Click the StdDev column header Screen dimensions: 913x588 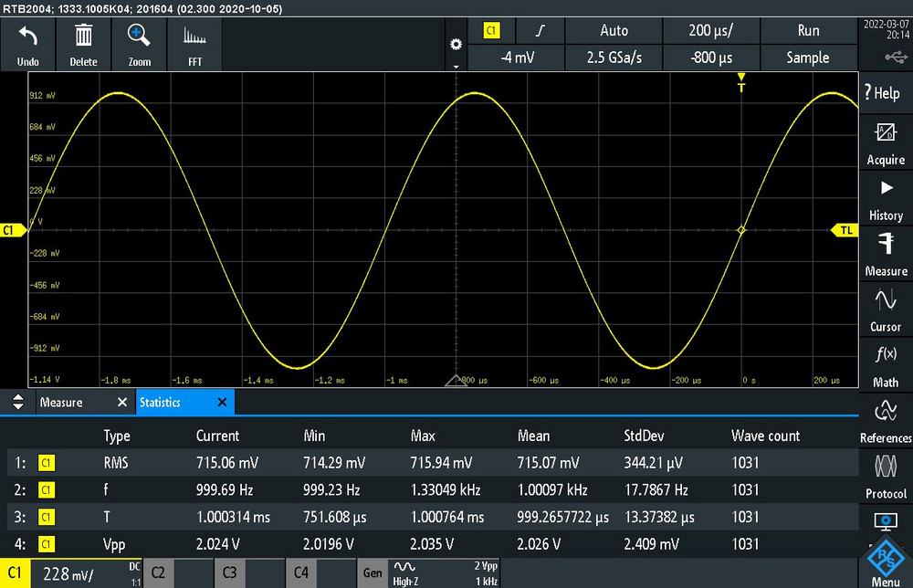[x=644, y=436]
